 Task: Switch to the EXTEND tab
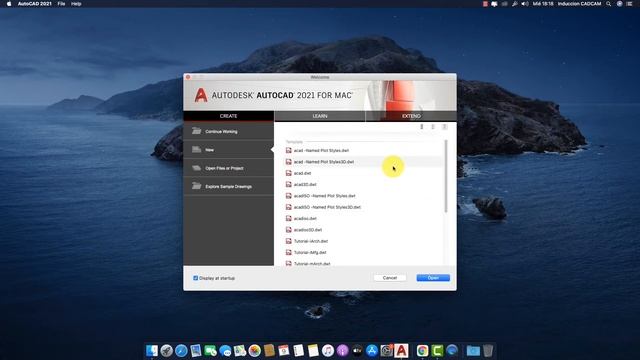tap(411, 116)
